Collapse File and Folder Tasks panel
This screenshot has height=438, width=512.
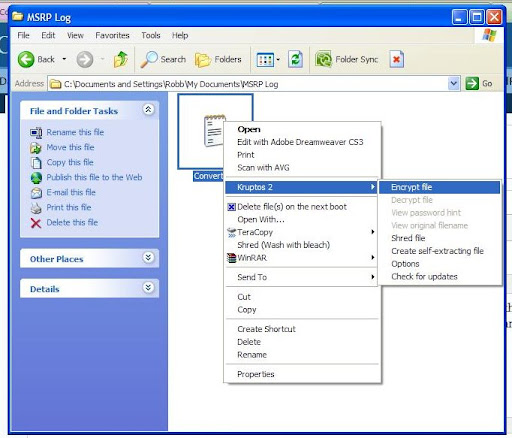pyautogui.click(x=148, y=109)
